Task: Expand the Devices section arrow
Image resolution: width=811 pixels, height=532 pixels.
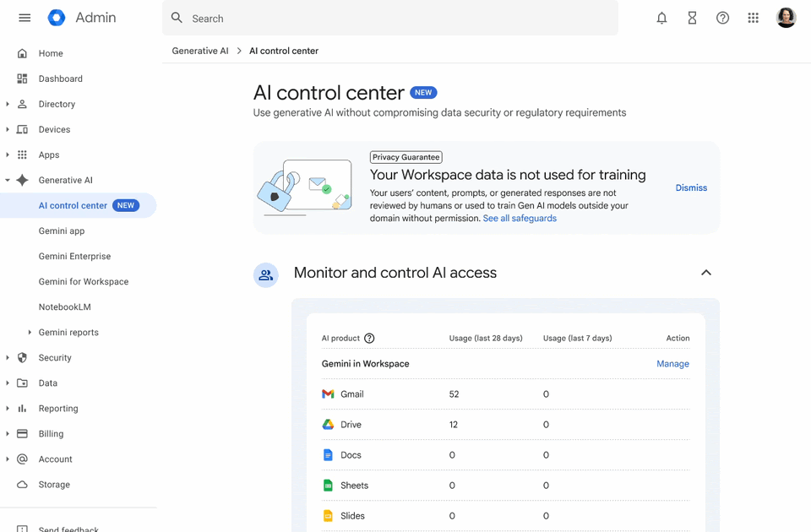Action: pyautogui.click(x=8, y=129)
